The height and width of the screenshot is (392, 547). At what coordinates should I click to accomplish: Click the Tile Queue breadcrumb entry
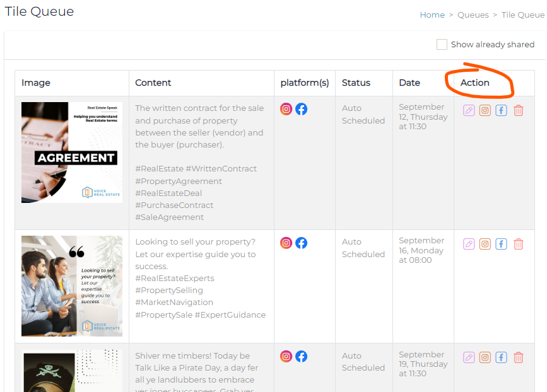pos(522,14)
